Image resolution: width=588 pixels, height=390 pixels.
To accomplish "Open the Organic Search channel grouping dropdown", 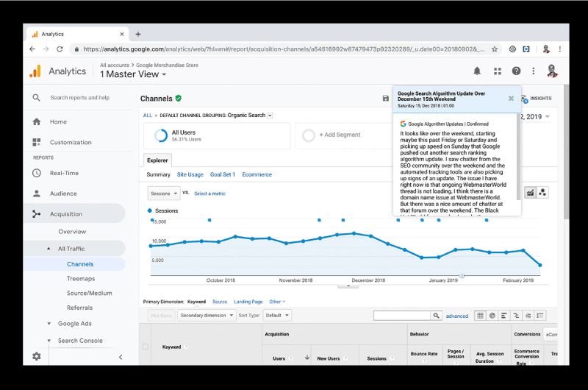I will 270,116.
